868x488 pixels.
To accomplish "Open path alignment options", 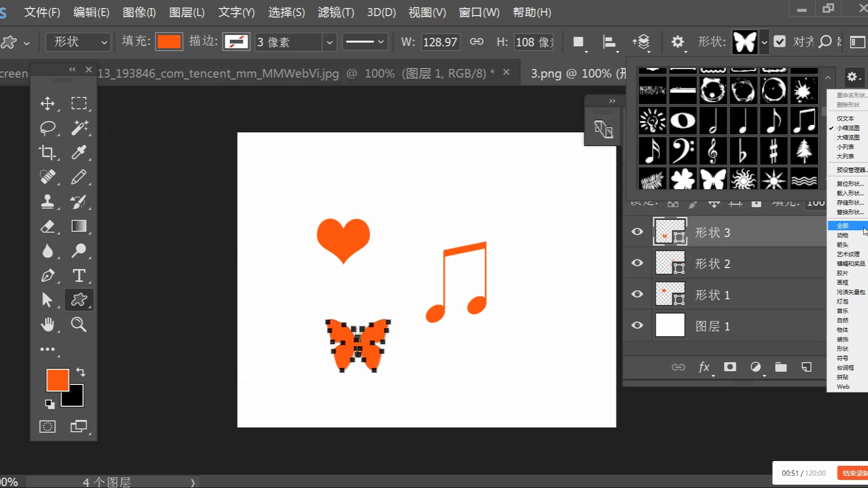I will pos(610,42).
